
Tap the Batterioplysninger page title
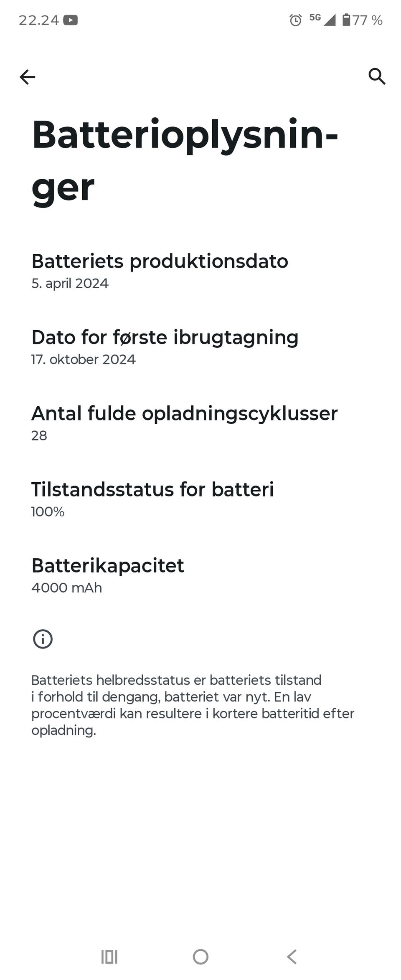(x=185, y=161)
